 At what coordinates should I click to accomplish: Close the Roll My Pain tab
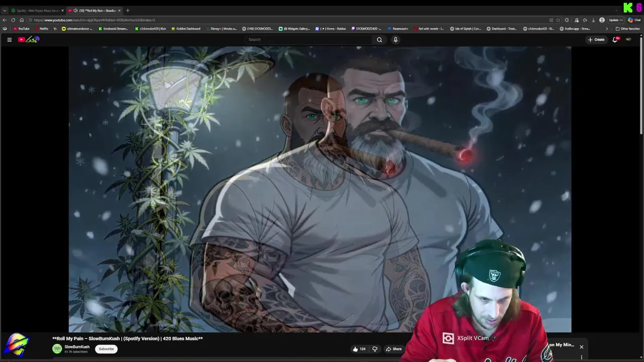pyautogui.click(x=119, y=11)
